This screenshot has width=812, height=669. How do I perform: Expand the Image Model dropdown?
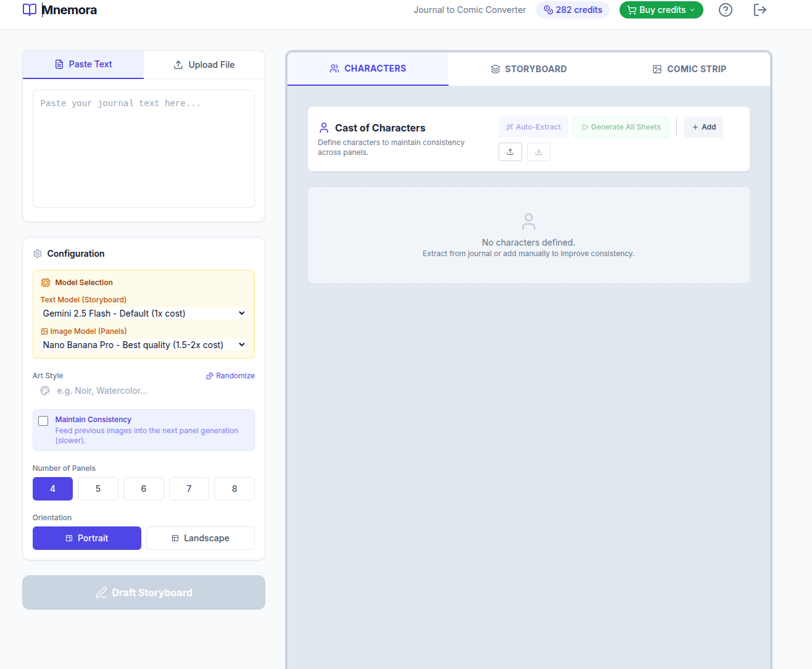coord(143,345)
